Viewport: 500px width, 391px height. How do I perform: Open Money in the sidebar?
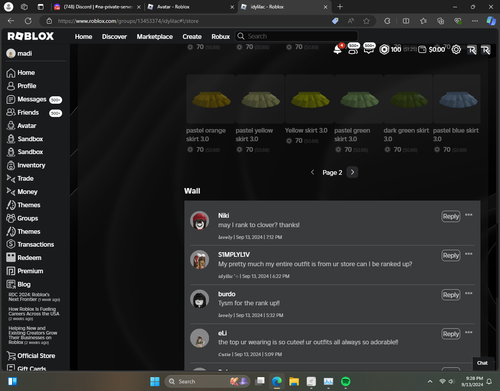click(22, 192)
